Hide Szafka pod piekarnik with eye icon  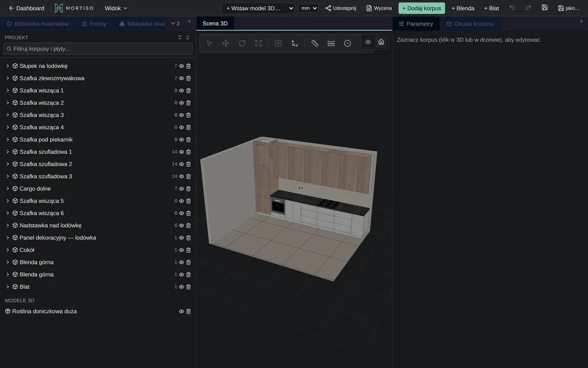181,139
